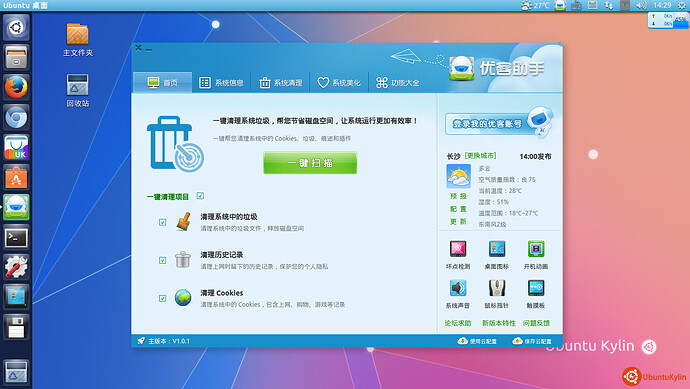Image resolution: width=690 pixels, height=389 pixels.
Task: Click the 更新 weather refresh link
Action: click(458, 221)
